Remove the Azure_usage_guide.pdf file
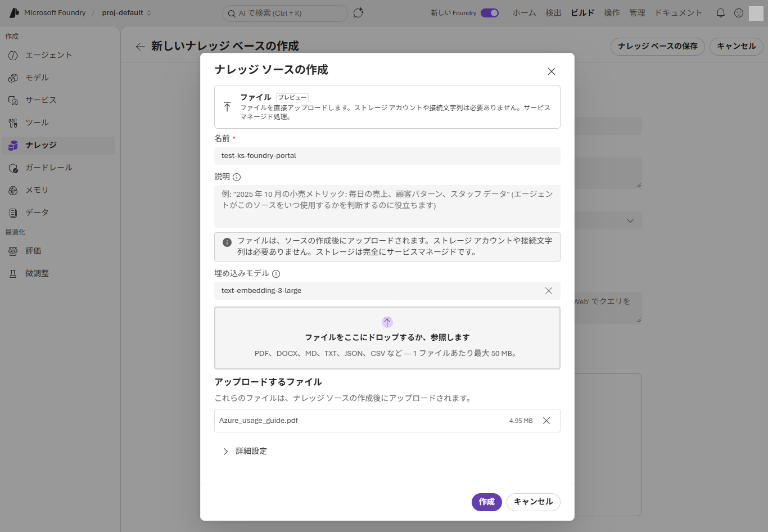768x532 pixels. [546, 421]
